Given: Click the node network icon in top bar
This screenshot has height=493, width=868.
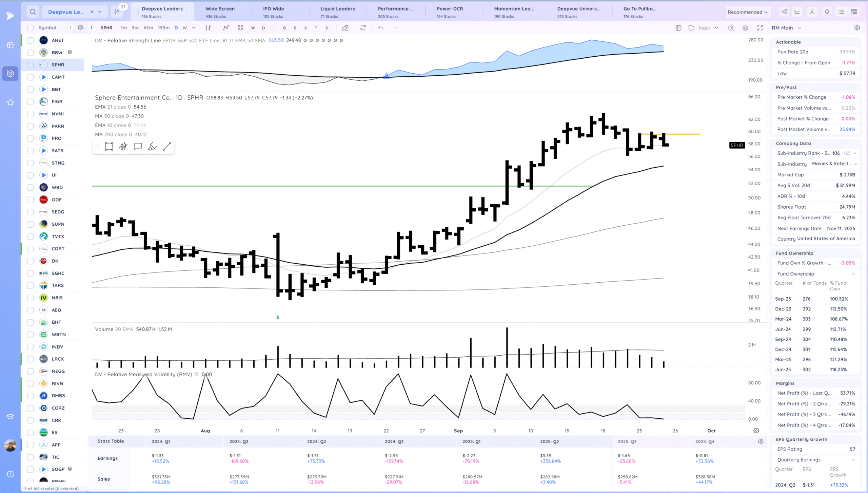Looking at the screenshot, I should (x=812, y=12).
